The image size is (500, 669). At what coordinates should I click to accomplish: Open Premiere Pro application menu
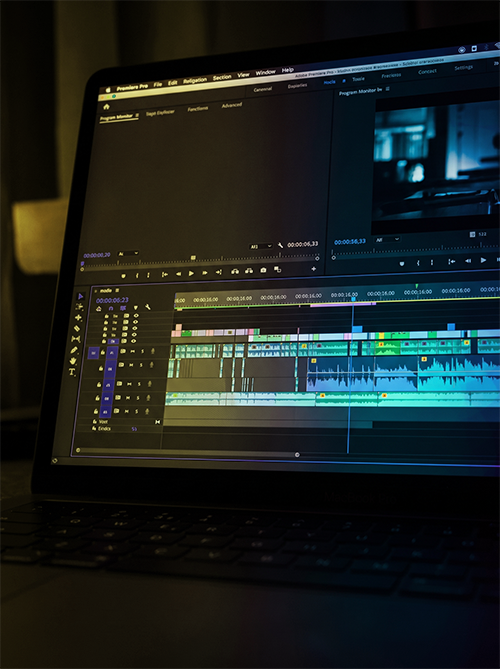(132, 87)
